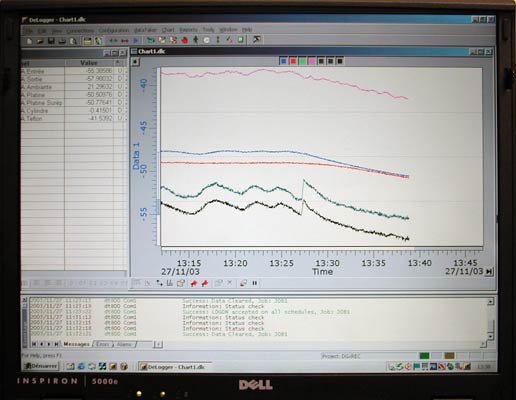This screenshot has width=516, height=400.
Task: Click the hammer icon at toolbar end
Action: pos(257,40)
